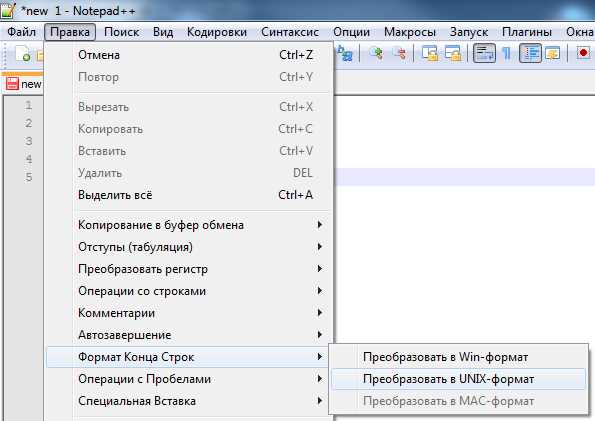Expand Отступы (табуляция) submenu
595x421 pixels.
click(189, 247)
